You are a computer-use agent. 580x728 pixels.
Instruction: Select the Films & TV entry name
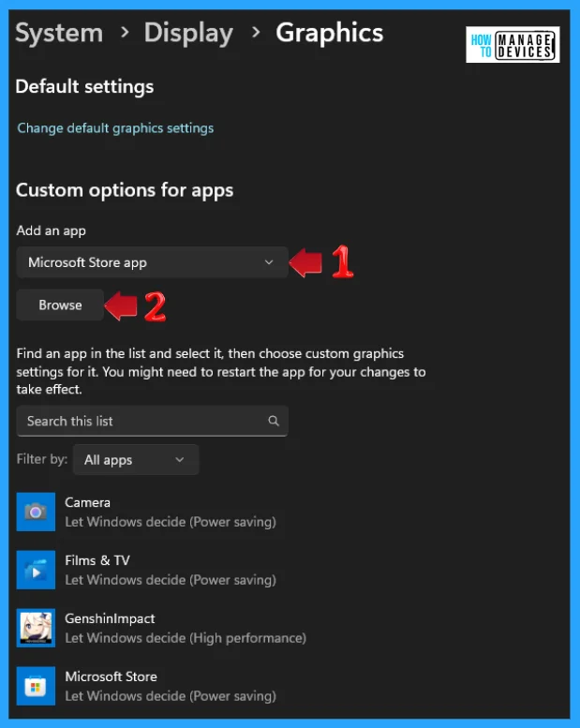click(97, 560)
